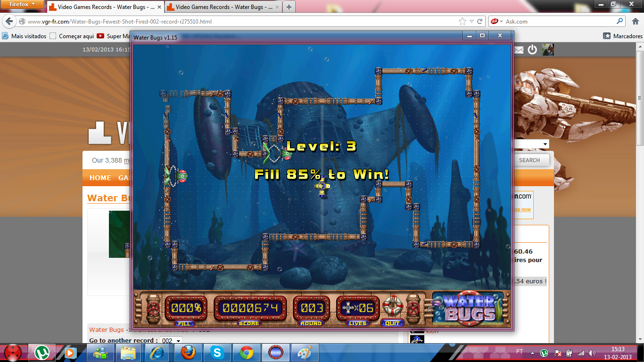Viewport: 644px width, 362px height.
Task: Reload the page in Firefox
Action: pyautogui.click(x=480, y=22)
